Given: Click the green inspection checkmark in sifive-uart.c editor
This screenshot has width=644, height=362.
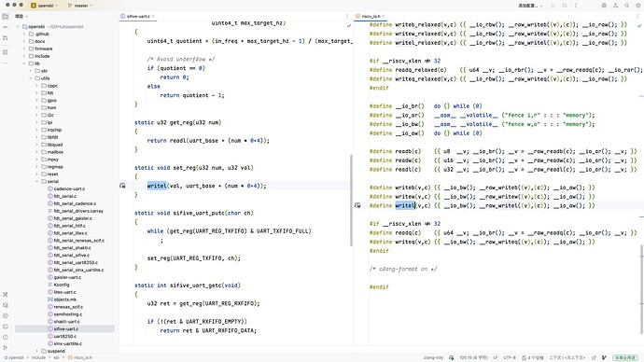Looking at the screenshot, I should (x=349, y=25).
